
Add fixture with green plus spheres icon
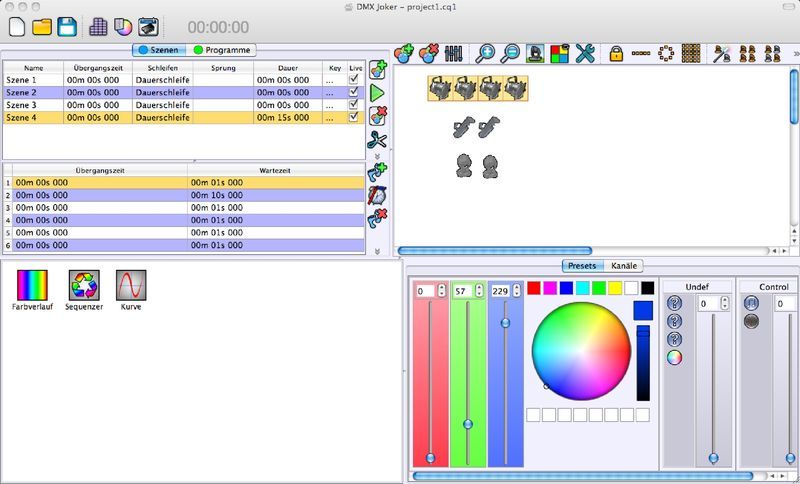click(x=405, y=53)
